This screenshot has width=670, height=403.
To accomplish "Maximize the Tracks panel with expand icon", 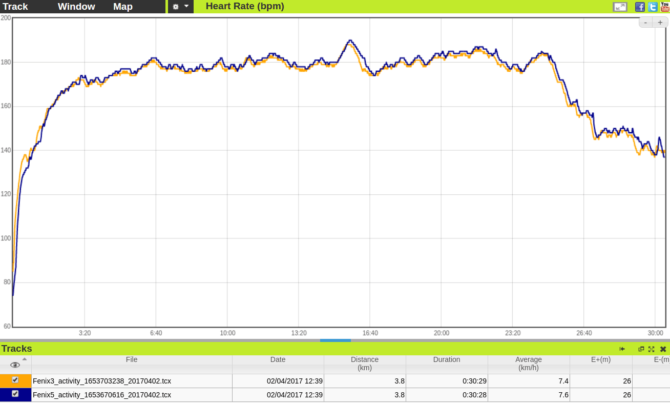I will (x=651, y=349).
